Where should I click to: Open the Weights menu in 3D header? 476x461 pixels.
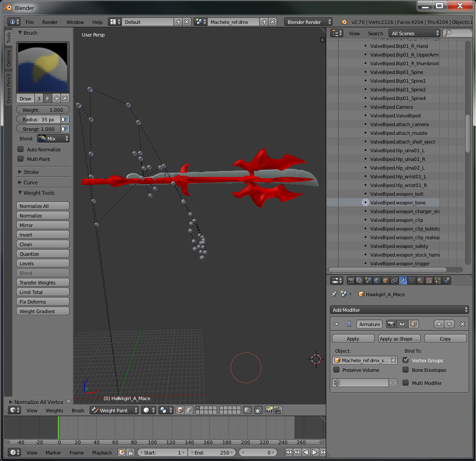pyautogui.click(x=54, y=410)
